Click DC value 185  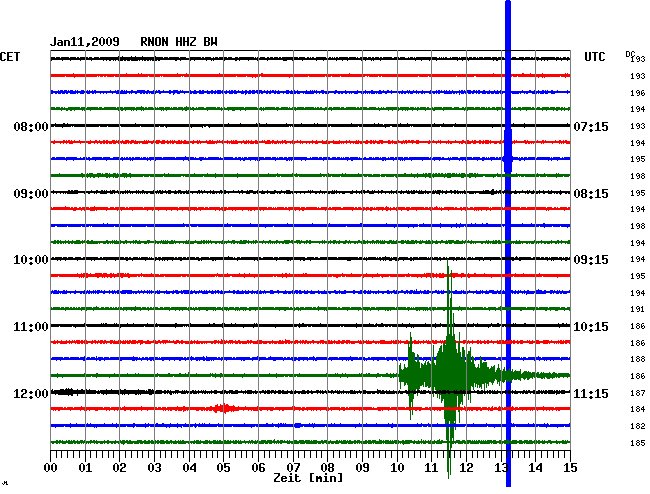[638, 443]
